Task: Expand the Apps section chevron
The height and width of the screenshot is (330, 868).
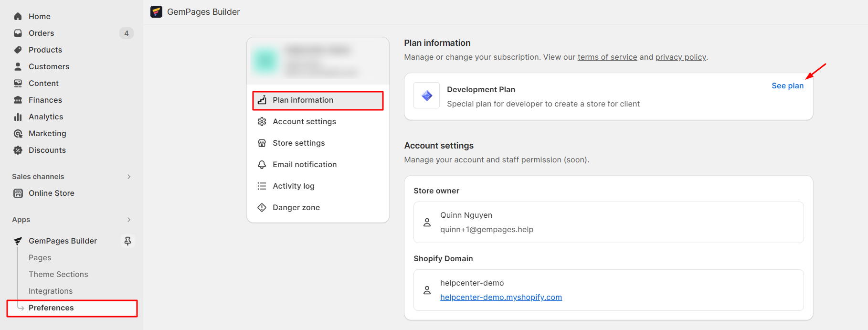Action: pos(129,220)
